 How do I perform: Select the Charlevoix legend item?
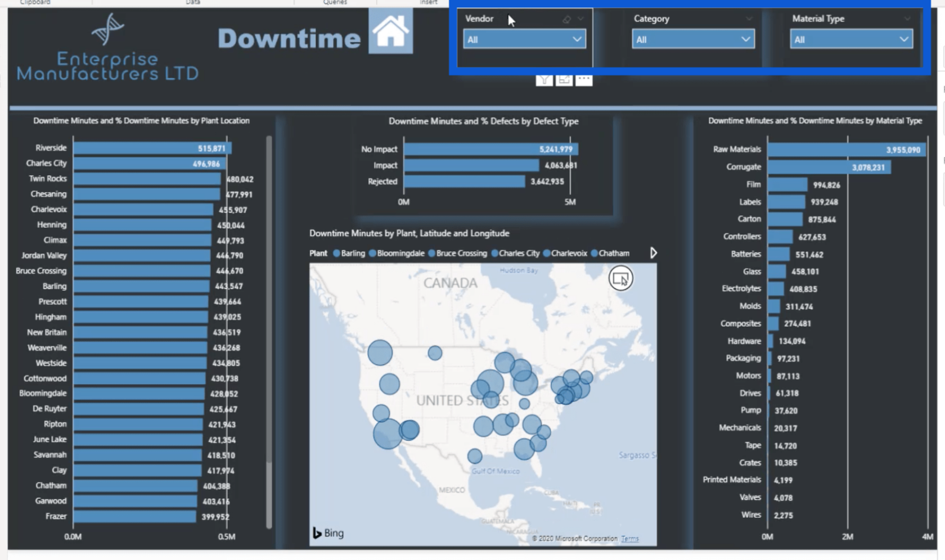pyautogui.click(x=565, y=253)
